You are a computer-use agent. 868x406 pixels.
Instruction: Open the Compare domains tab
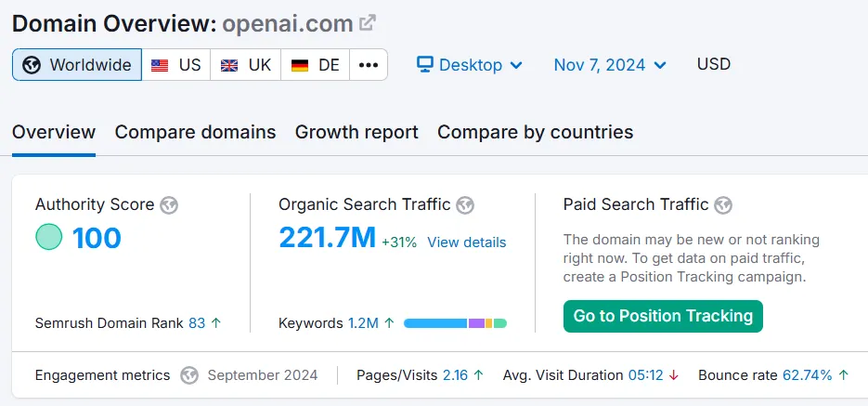pos(195,132)
